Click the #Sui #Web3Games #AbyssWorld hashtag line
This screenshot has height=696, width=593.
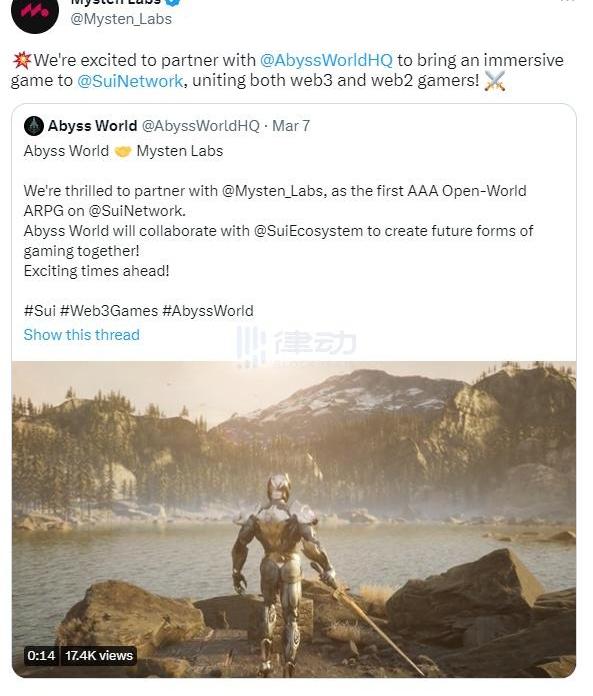coord(138,311)
